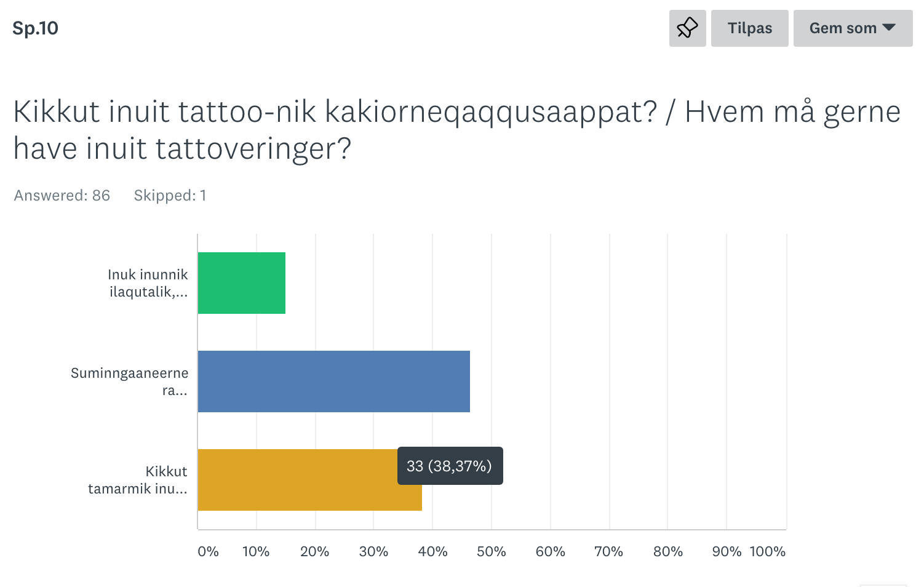Click the Answered: 86 text

pos(62,196)
